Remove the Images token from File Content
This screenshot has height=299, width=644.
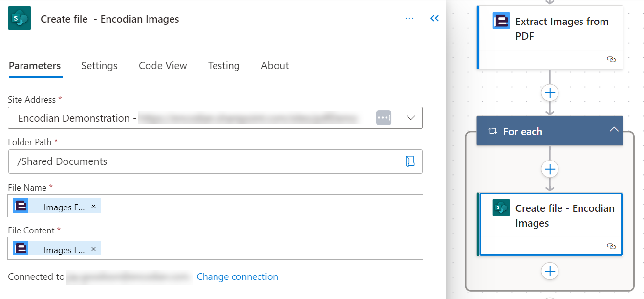tap(93, 249)
